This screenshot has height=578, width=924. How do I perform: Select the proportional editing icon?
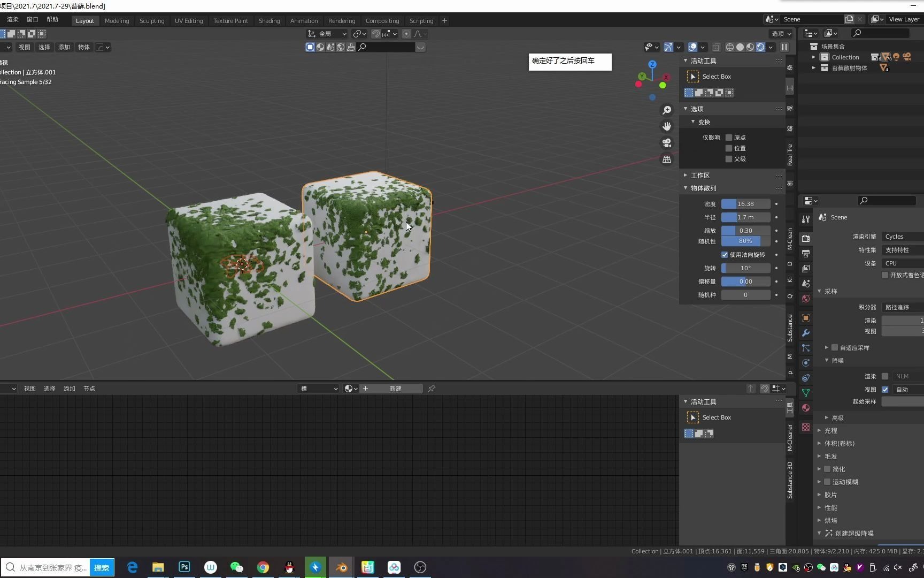click(x=406, y=34)
